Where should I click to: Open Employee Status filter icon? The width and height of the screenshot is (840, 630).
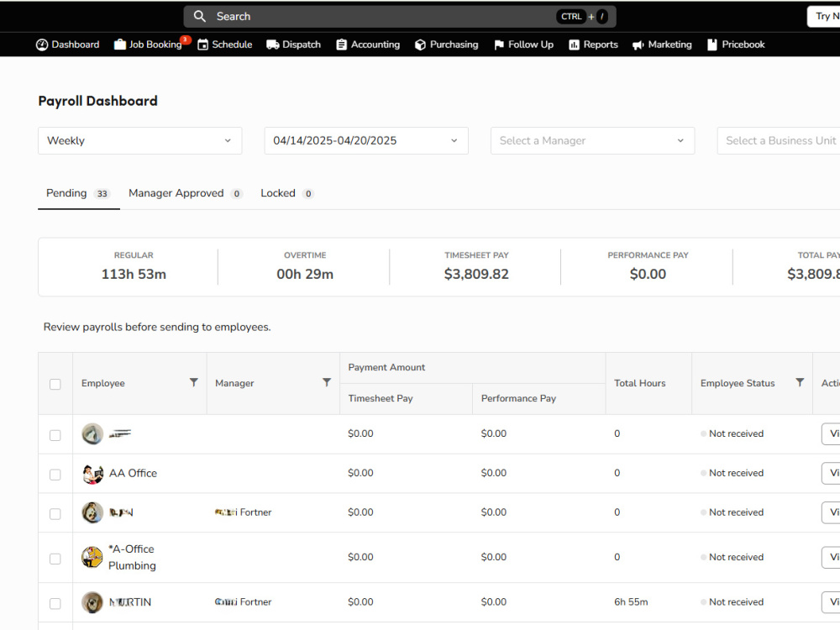(800, 382)
